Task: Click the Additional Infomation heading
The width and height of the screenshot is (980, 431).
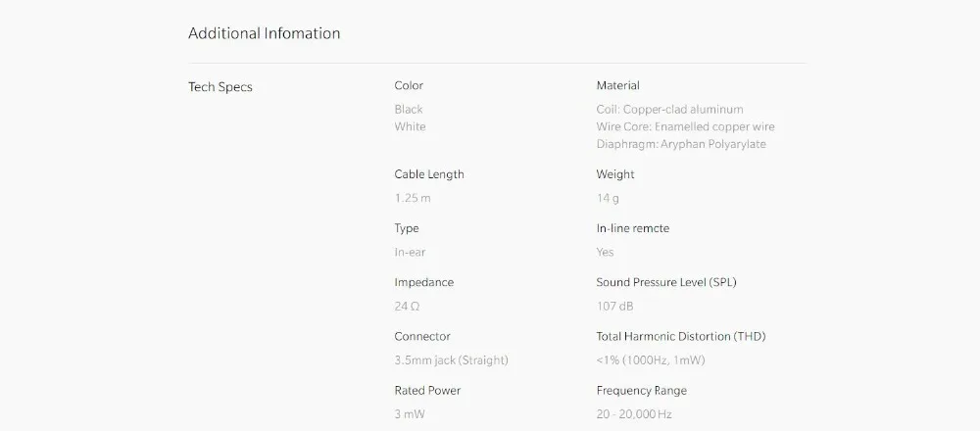Action: [264, 33]
